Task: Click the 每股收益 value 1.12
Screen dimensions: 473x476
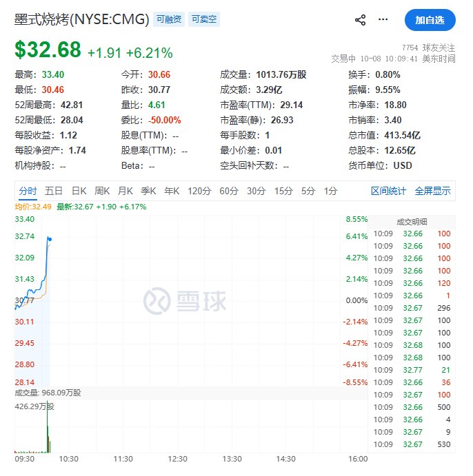Action: pos(68,136)
